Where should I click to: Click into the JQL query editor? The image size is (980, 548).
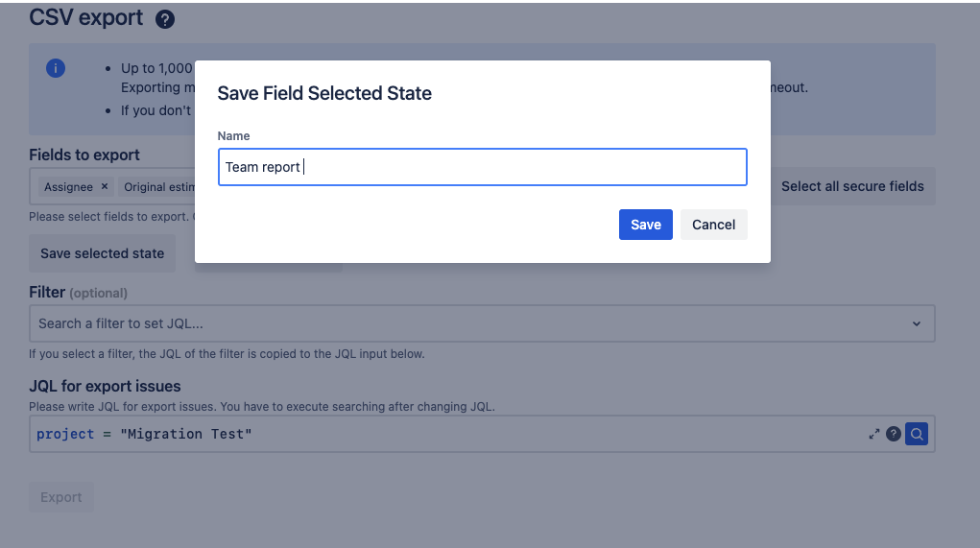pos(432,434)
